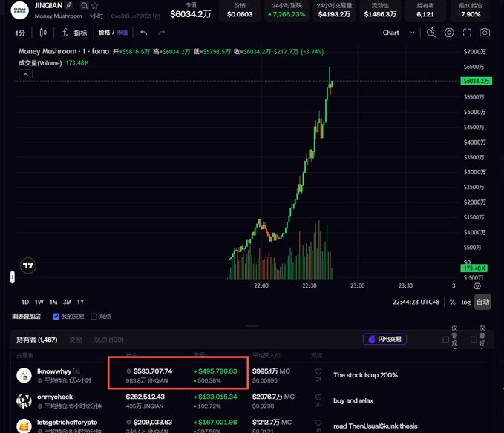Select the 1M range
Screen dimensions: 504x433
(x=53, y=302)
